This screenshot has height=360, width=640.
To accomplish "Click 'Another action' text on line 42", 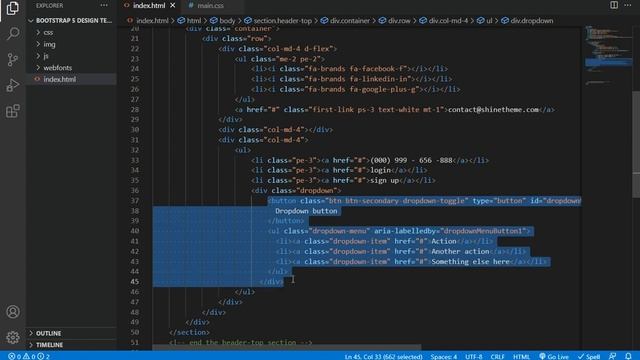I will (460, 251).
